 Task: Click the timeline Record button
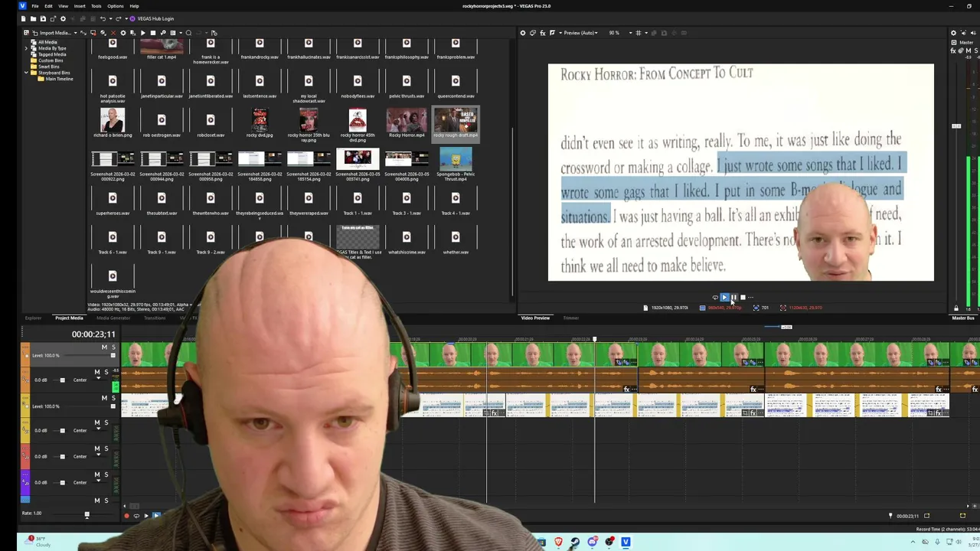pyautogui.click(x=126, y=516)
